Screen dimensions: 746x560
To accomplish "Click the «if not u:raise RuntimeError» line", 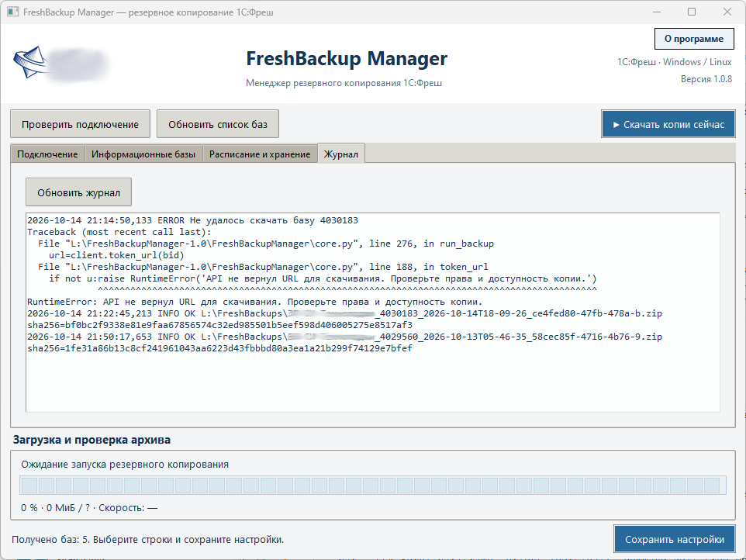I will coord(323,278).
